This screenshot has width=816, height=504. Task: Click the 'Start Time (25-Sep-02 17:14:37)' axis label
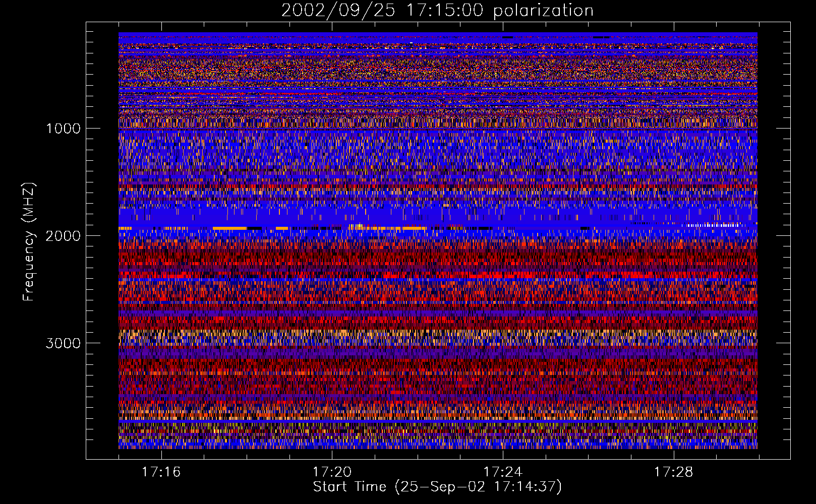pos(437,487)
